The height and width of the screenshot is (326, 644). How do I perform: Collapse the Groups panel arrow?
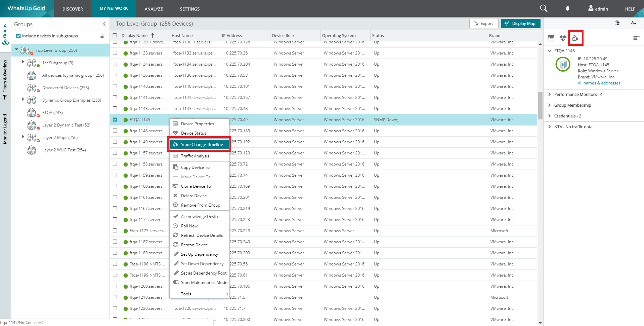pyautogui.click(x=104, y=24)
